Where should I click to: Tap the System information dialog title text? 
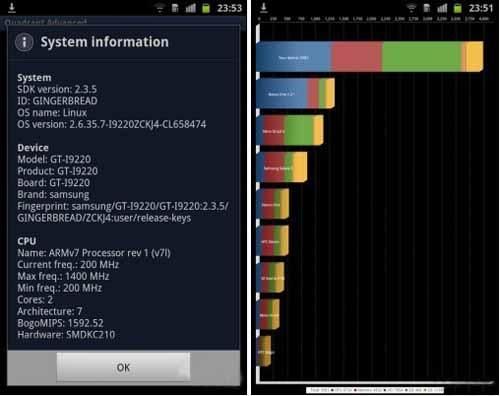tap(104, 42)
